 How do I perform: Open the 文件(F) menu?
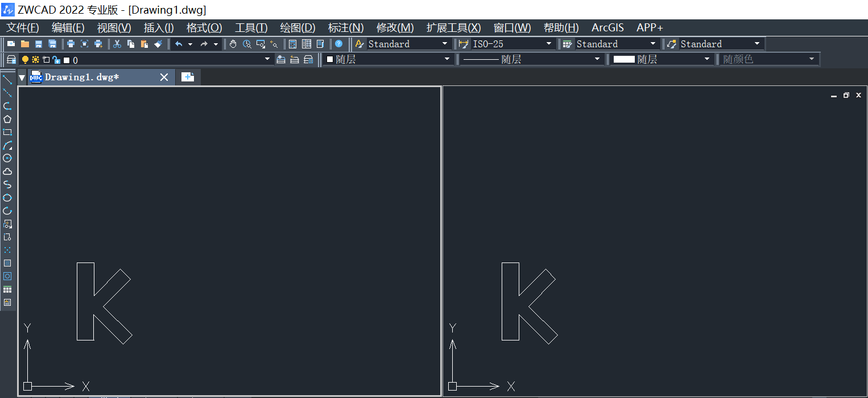[x=23, y=27]
